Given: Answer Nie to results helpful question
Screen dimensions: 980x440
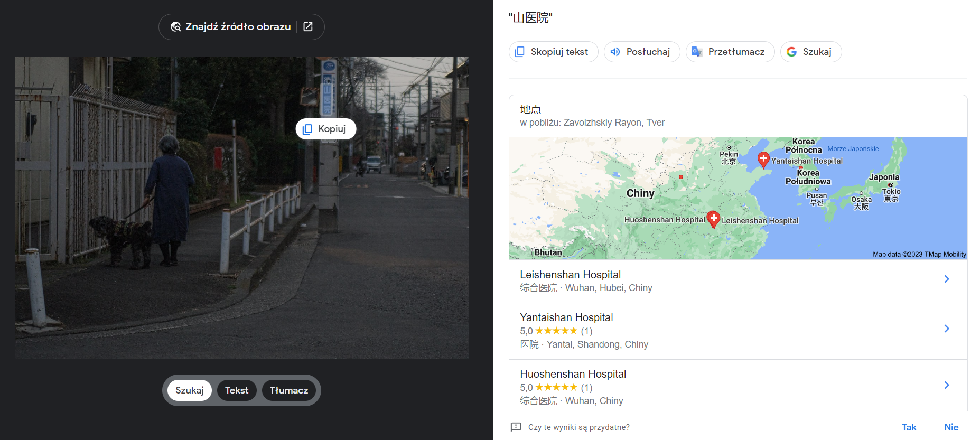Looking at the screenshot, I should (x=951, y=427).
